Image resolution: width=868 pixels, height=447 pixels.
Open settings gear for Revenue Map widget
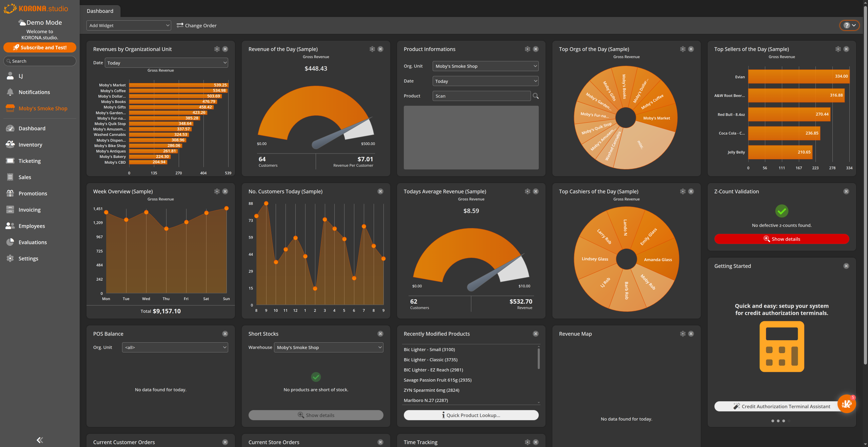pos(683,334)
